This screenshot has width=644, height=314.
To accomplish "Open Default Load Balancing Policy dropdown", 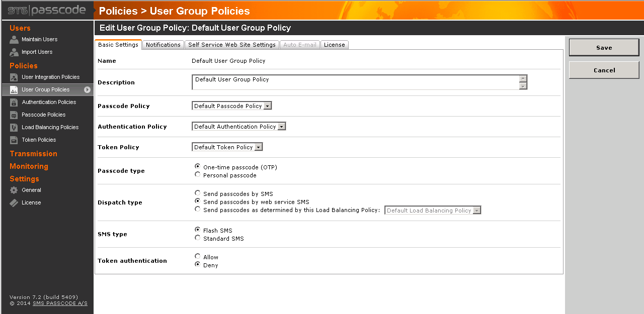I will [433, 211].
